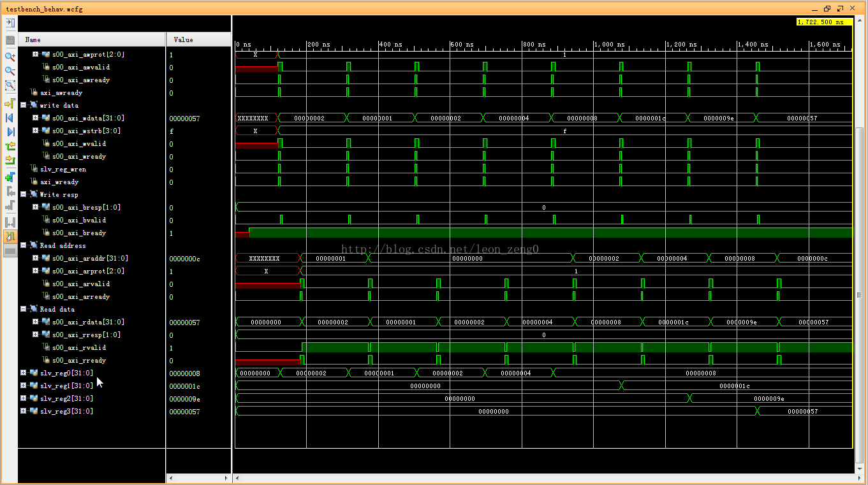Click the slv_reg1 value 0000001c
Viewport: 868px width, 485px height.
coord(184,386)
